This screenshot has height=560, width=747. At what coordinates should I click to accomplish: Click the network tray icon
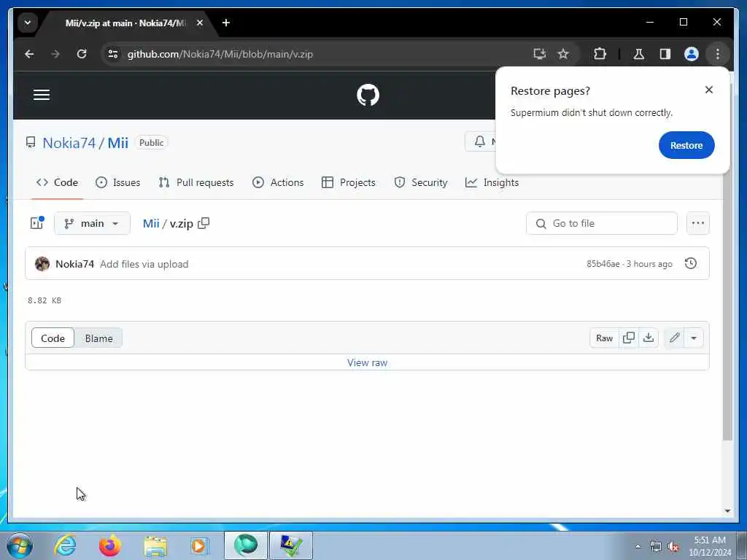[656, 547]
